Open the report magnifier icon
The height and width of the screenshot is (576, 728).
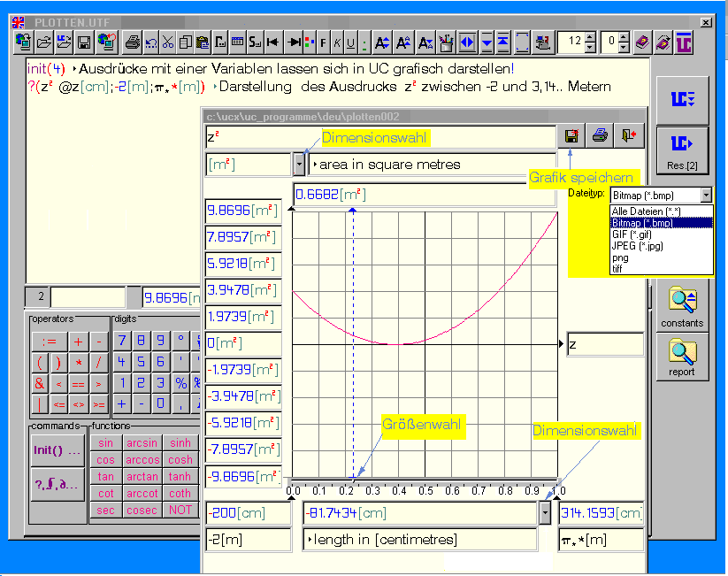[x=682, y=357]
